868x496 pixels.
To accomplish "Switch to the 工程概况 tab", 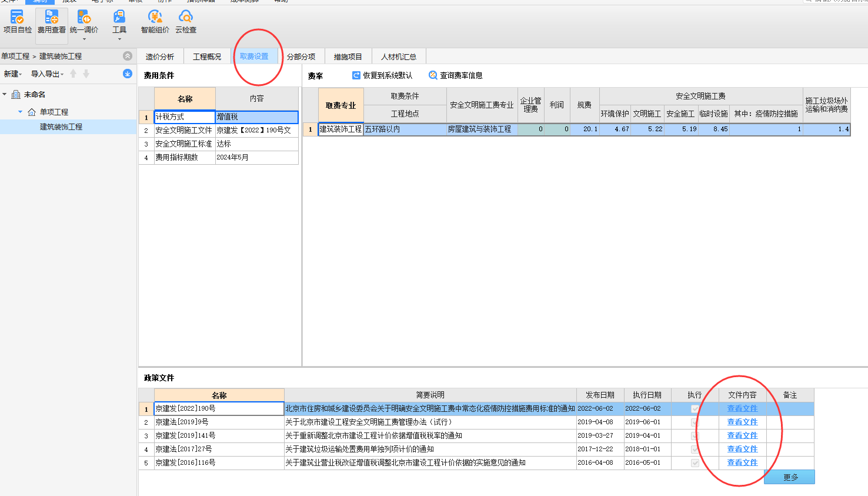I will tap(207, 56).
